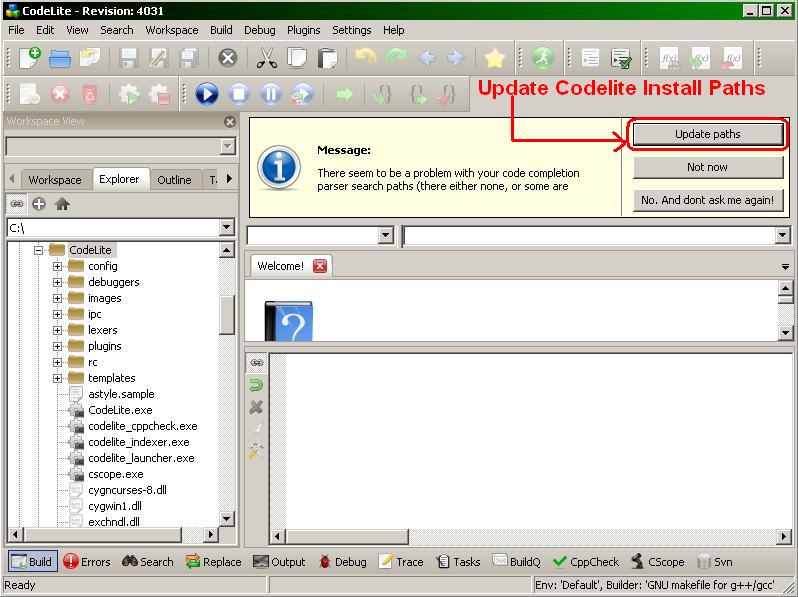Open the CppCheck tab
This screenshot has width=798, height=597.
(586, 561)
